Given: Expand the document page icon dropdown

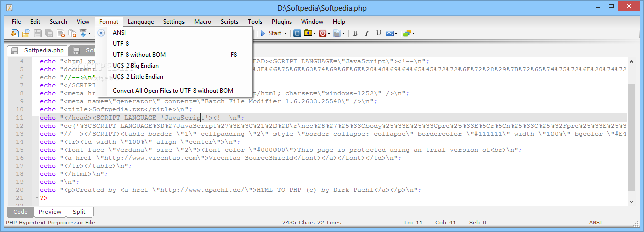Looking at the screenshot, I should click(344, 34).
